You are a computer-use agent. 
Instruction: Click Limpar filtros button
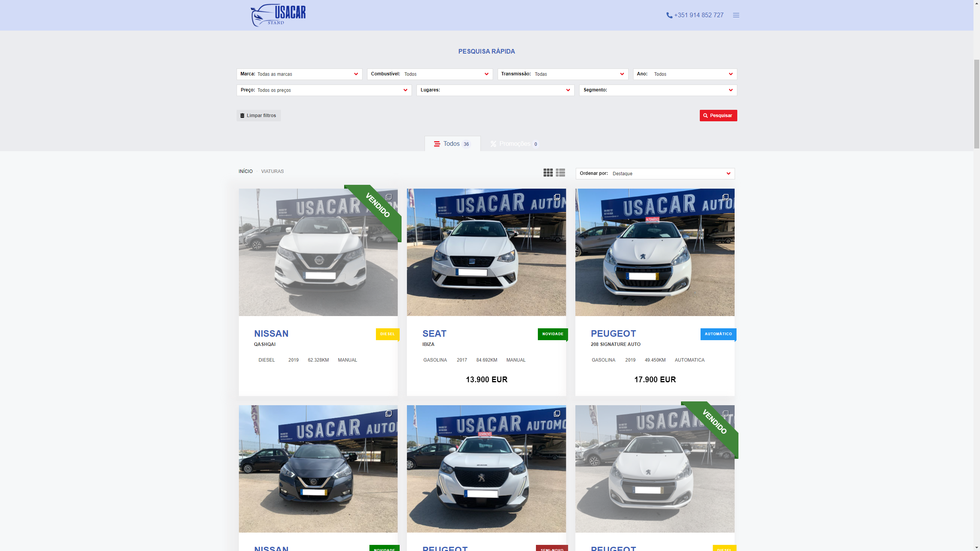coord(258,116)
